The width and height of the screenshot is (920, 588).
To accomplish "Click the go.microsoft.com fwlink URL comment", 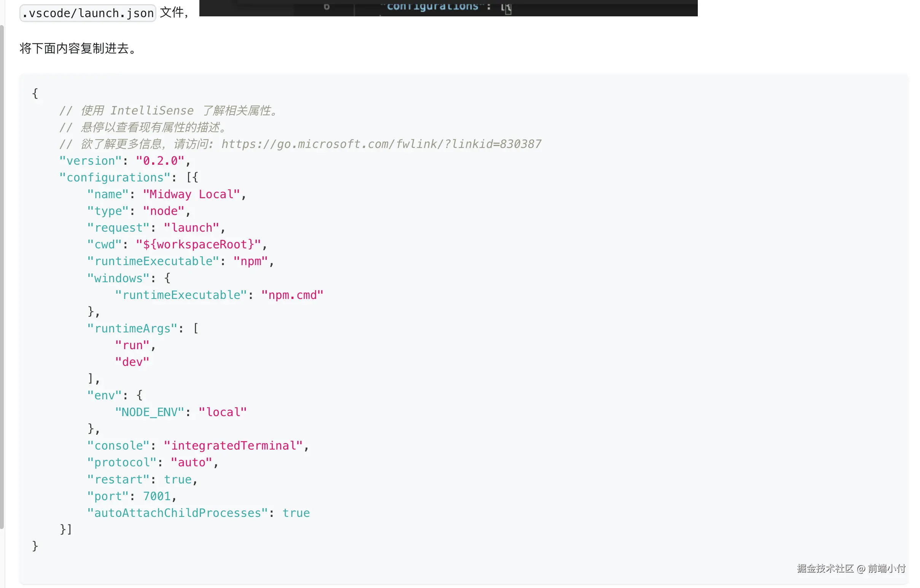I will pos(381,144).
